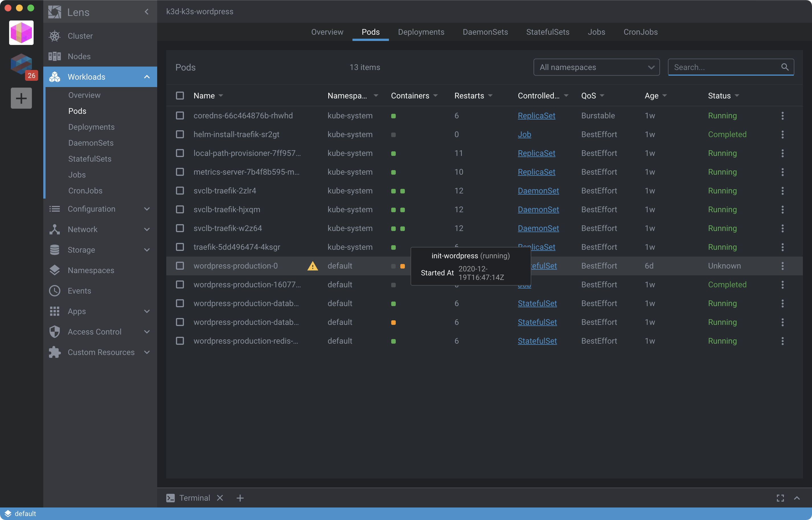Viewport: 812px width, 520px height.
Task: Switch to the Overview tab
Action: 327,32
